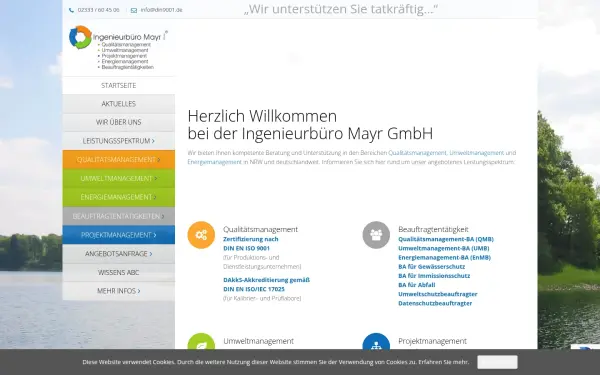
Task: Click the Projektmanagement section heading
Action: click(432, 341)
